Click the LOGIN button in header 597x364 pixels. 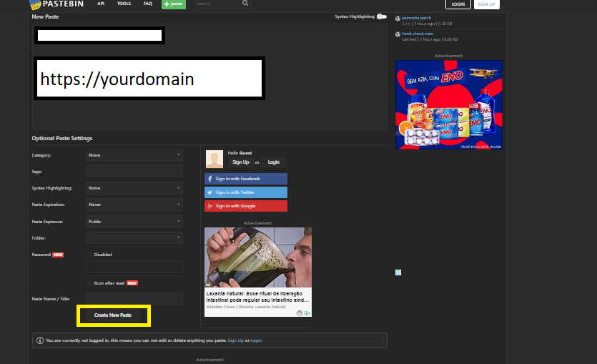[458, 4]
